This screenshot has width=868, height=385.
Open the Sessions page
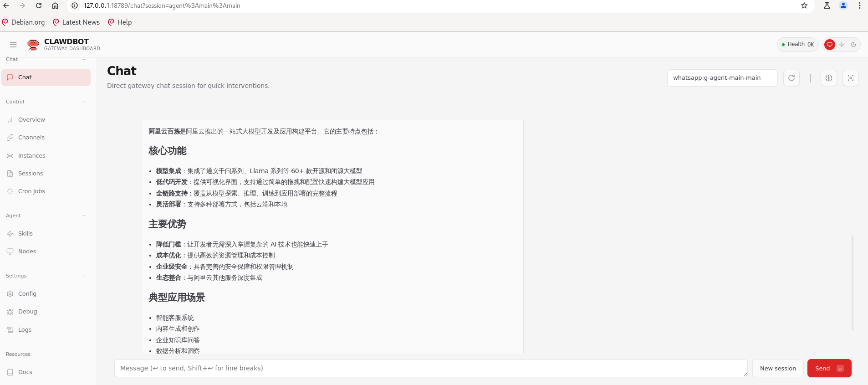pos(46,174)
